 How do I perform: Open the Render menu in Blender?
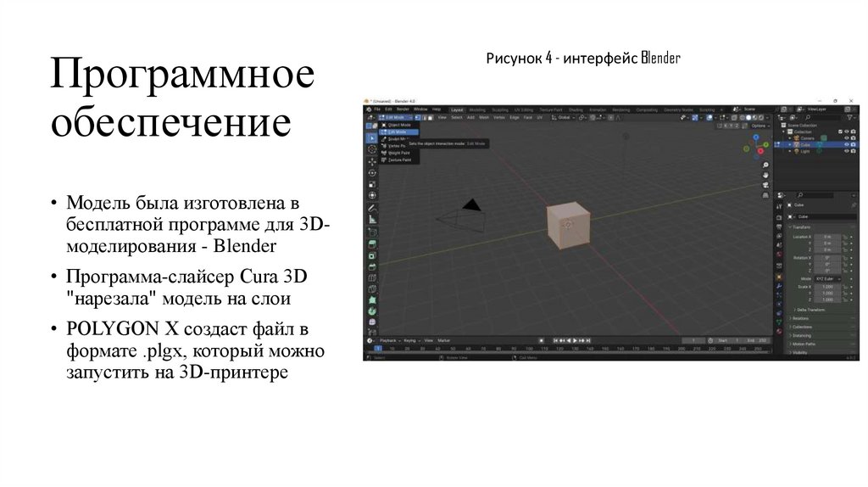click(403, 109)
